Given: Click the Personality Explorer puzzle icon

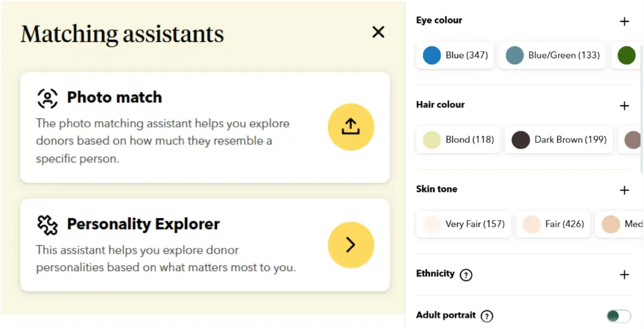Looking at the screenshot, I should click(48, 225).
